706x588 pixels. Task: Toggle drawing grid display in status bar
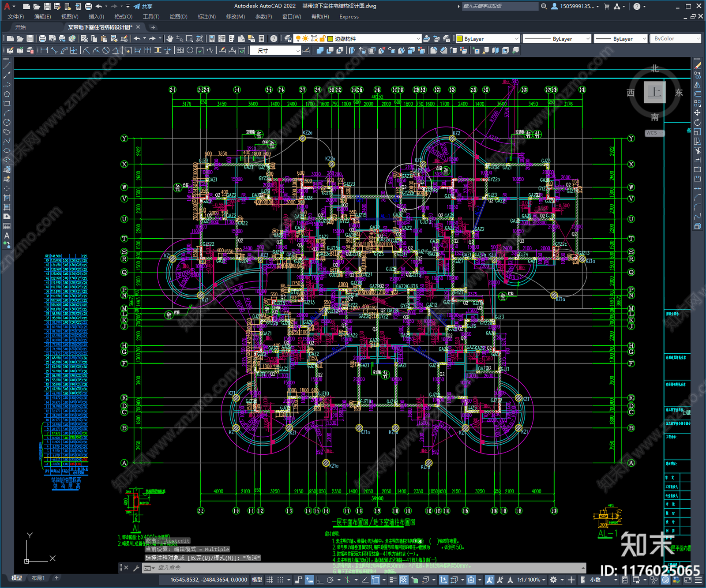(270, 580)
